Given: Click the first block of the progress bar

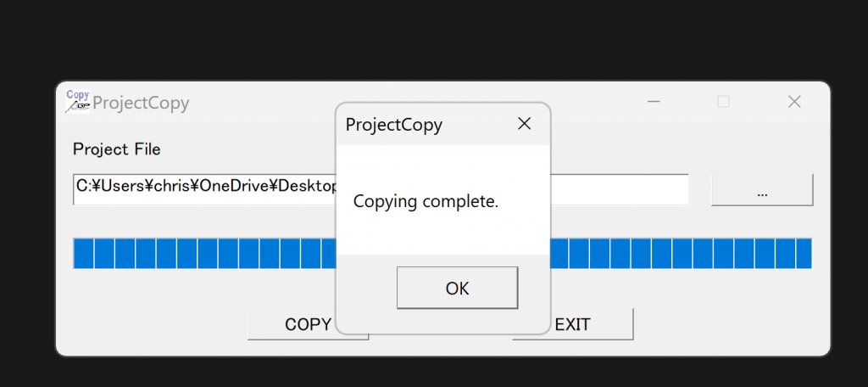Looking at the screenshot, I should pyautogui.click(x=84, y=253).
